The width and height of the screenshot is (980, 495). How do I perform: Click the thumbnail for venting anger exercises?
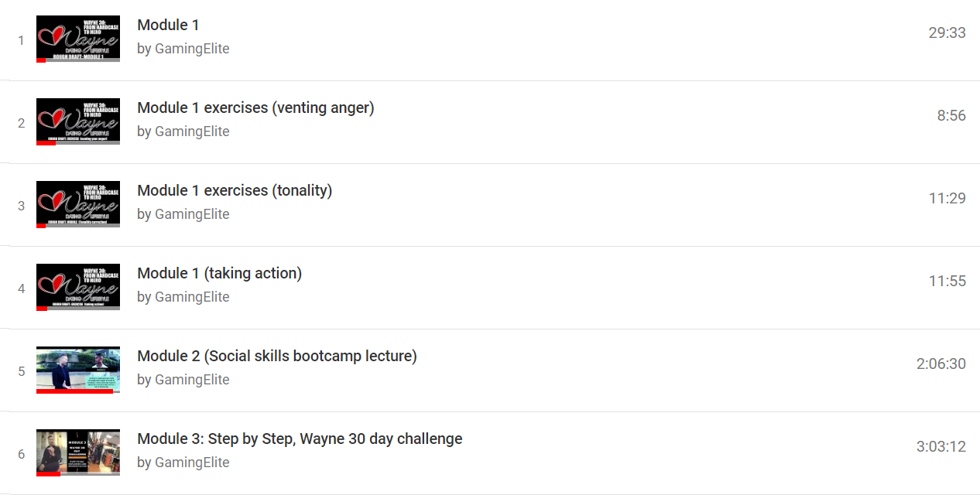click(77, 121)
